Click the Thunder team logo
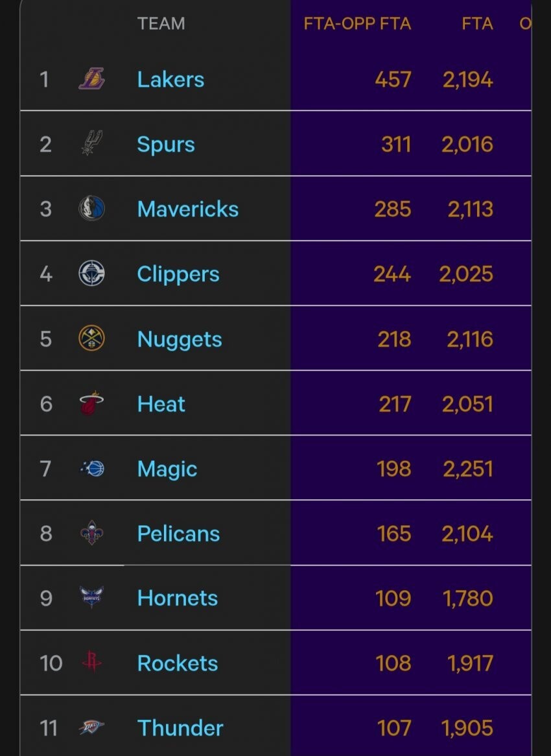Viewport: 551px width, 756px height. pos(91,727)
